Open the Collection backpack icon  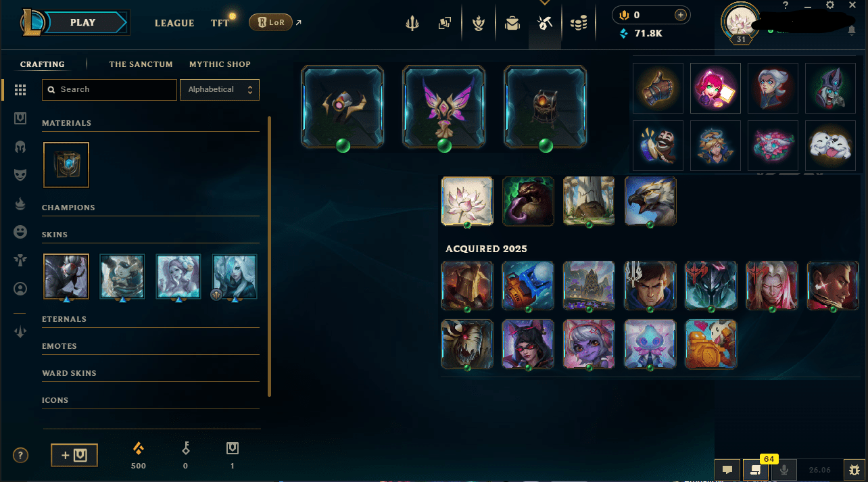pyautogui.click(x=512, y=24)
